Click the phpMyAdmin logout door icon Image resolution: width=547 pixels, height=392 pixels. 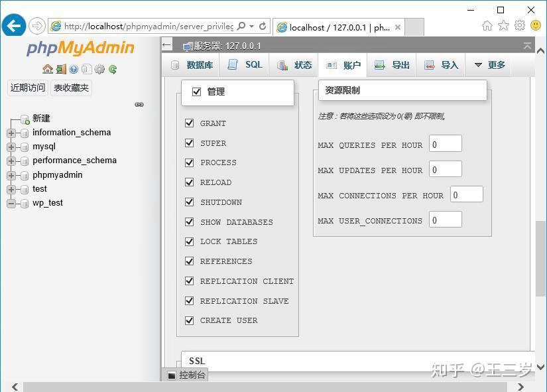(61, 69)
